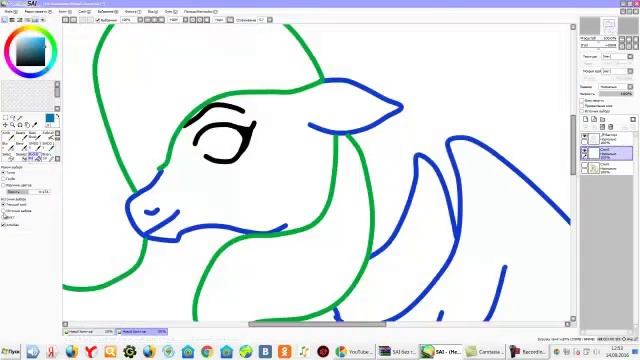Toggle preserve opacity checkbox in layer panel
Image resolution: width=640 pixels, height=360 pixels.
pyautogui.click(x=582, y=101)
